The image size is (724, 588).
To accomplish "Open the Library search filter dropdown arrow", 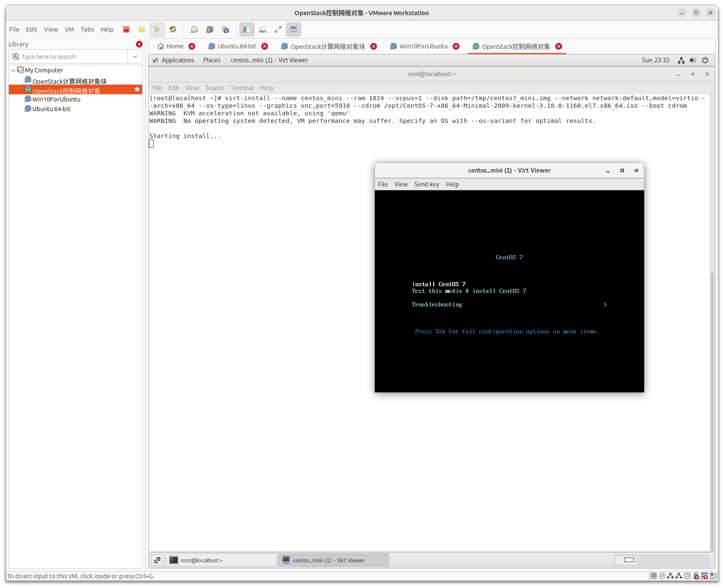I will (x=135, y=56).
